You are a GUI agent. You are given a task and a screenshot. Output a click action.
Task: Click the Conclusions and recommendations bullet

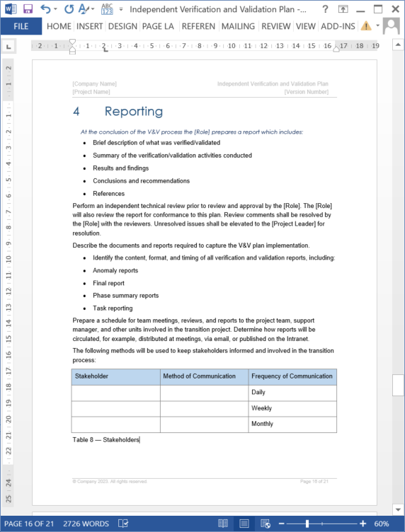tap(141, 181)
